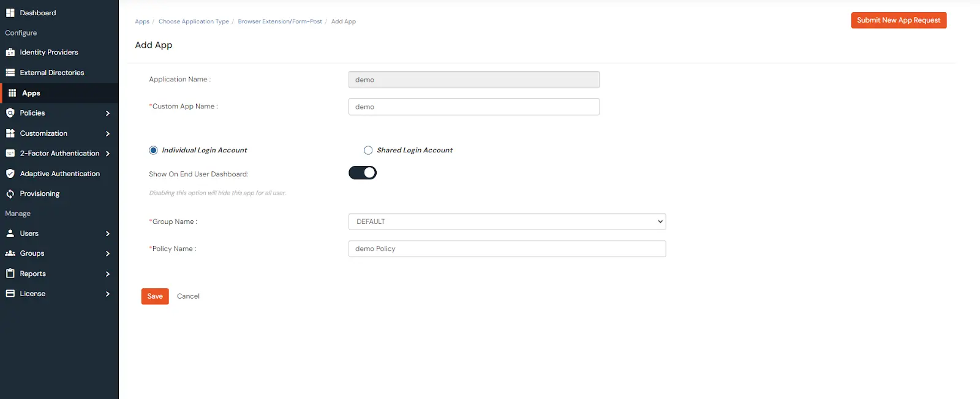Click the Add App breadcrumb text
Screen dimensions: 980x399
coord(344,21)
